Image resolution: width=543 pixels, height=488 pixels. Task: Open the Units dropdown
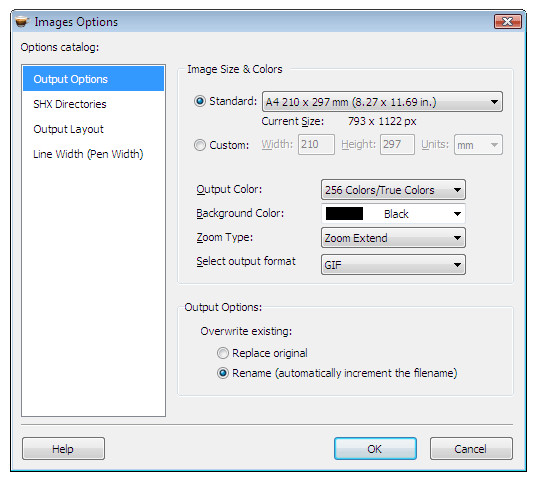click(478, 145)
